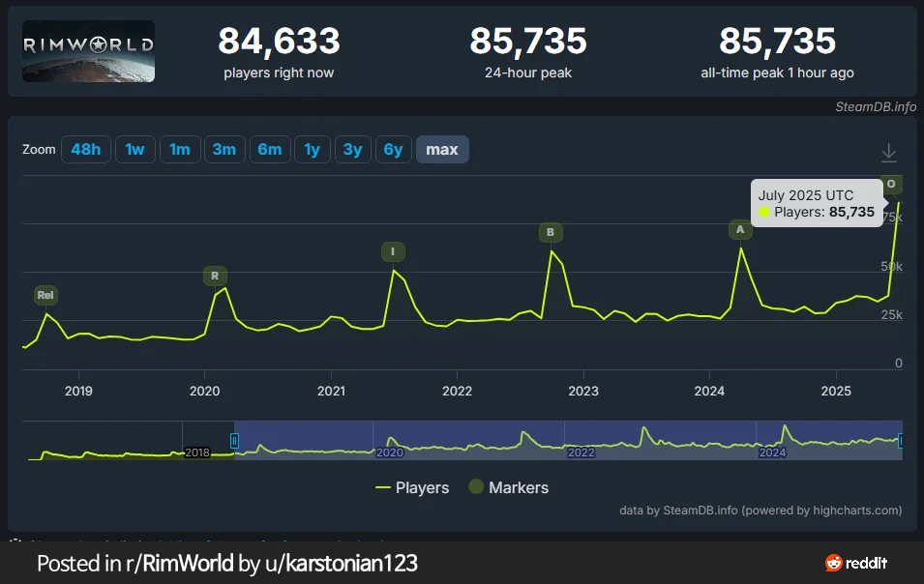Switch zoom to 1m
Screen dimensions: 924x584
click(179, 149)
